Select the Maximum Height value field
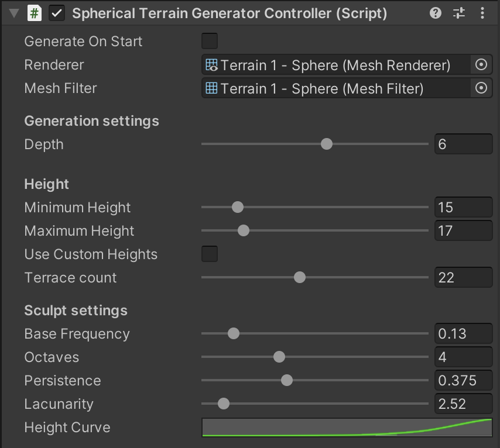 tap(463, 230)
